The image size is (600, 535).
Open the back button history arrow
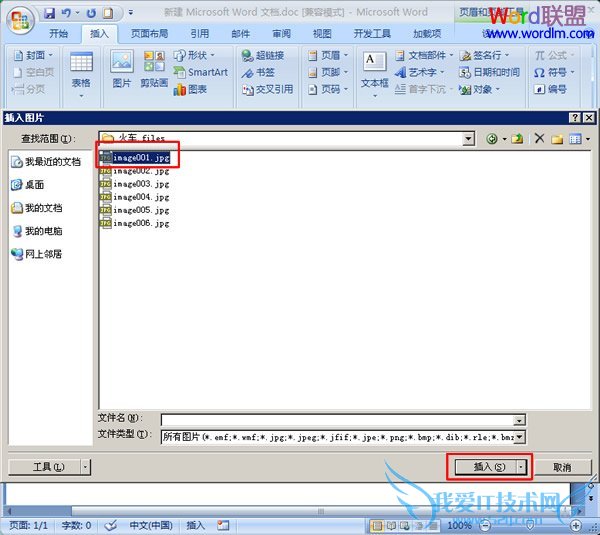pyautogui.click(x=504, y=139)
